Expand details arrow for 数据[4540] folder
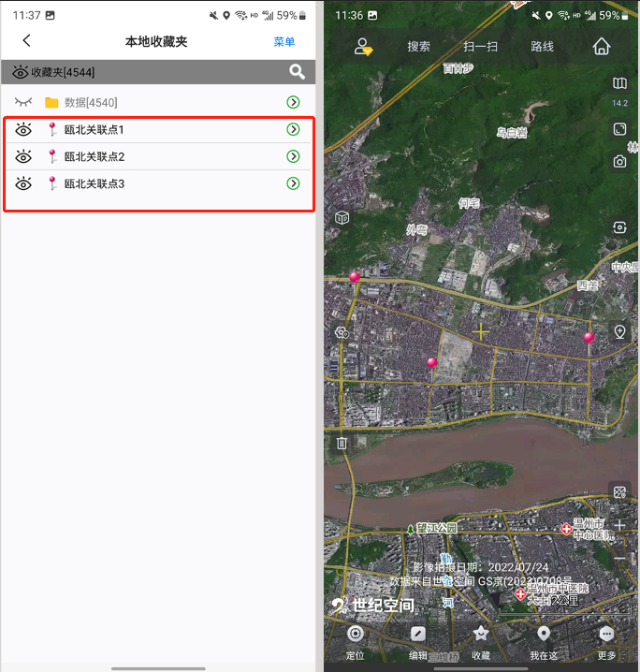 click(293, 102)
